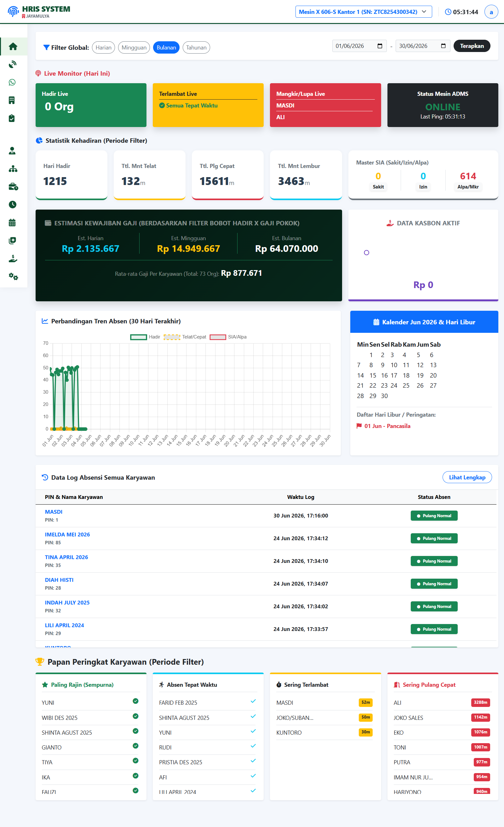Click MASDI's 52m badge in Sering Terlambat

point(365,702)
